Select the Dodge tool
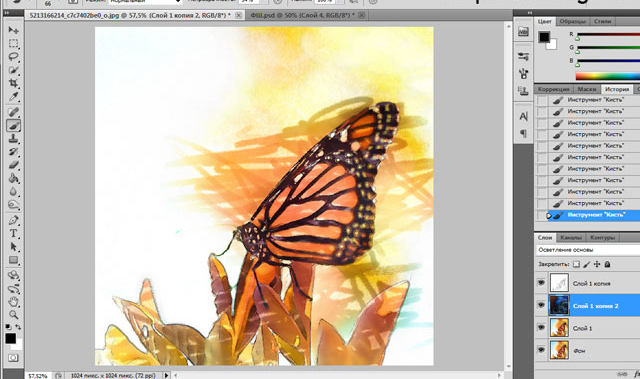The width and height of the screenshot is (640, 379). (13, 205)
